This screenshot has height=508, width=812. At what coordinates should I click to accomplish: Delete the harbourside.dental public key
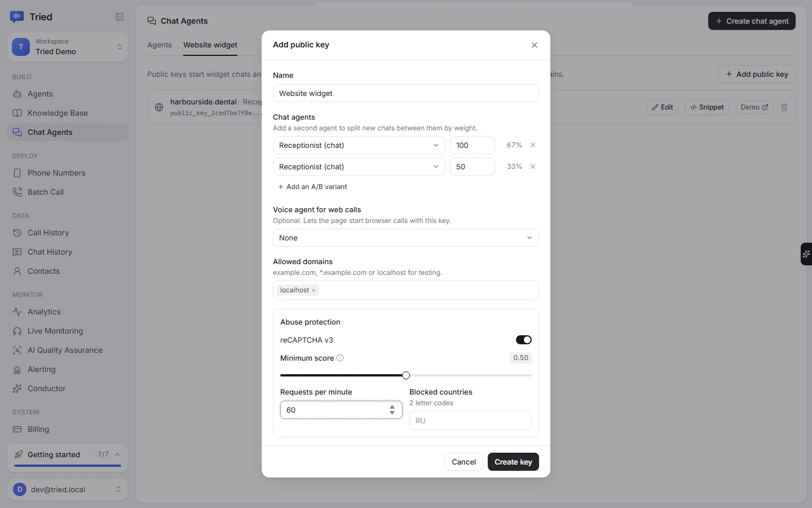click(784, 107)
